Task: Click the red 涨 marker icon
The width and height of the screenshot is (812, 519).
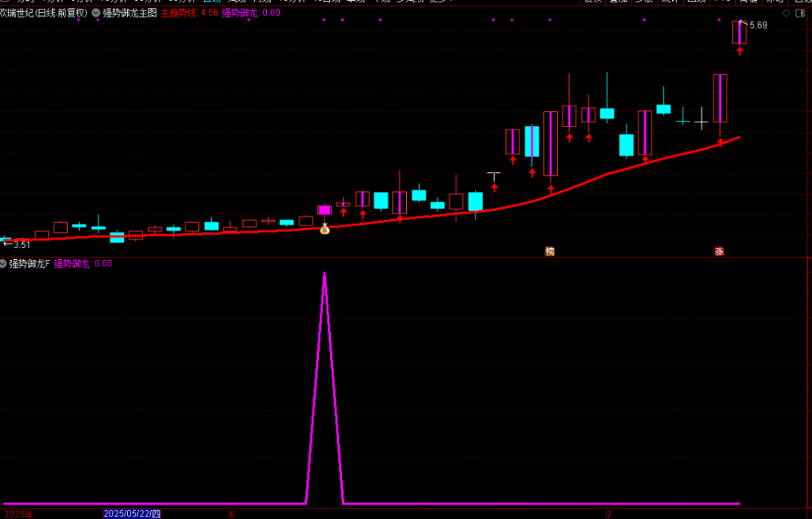Action: pos(719,251)
